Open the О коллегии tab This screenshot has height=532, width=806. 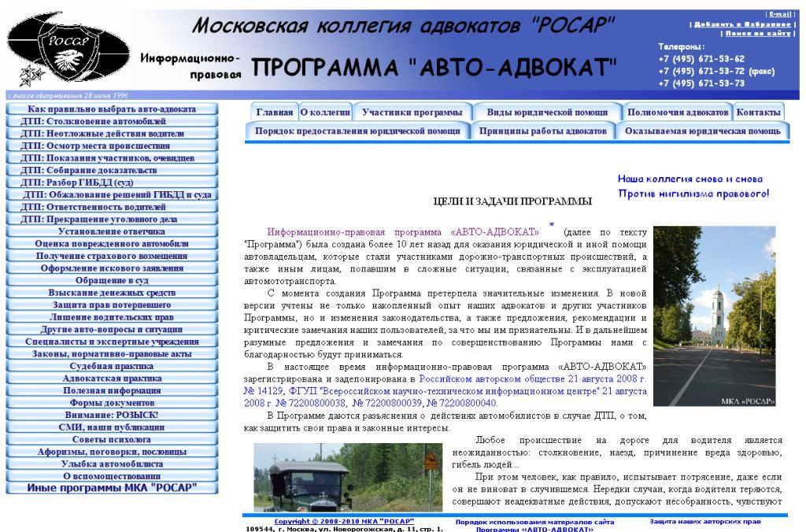click(325, 112)
